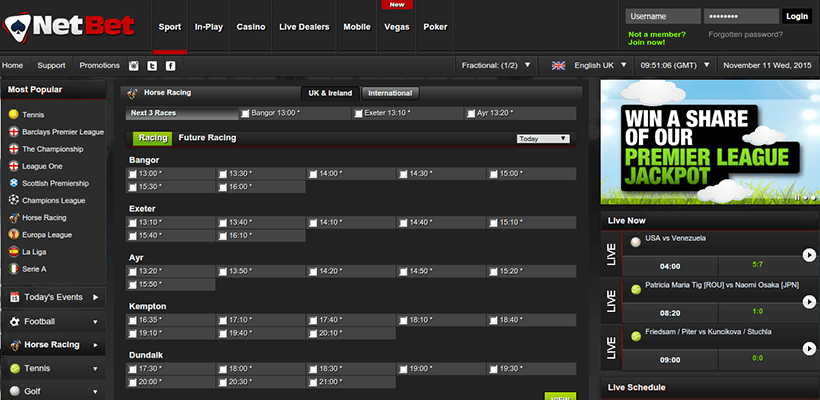Click the horse racing jockey icon in panel header

coord(132,93)
